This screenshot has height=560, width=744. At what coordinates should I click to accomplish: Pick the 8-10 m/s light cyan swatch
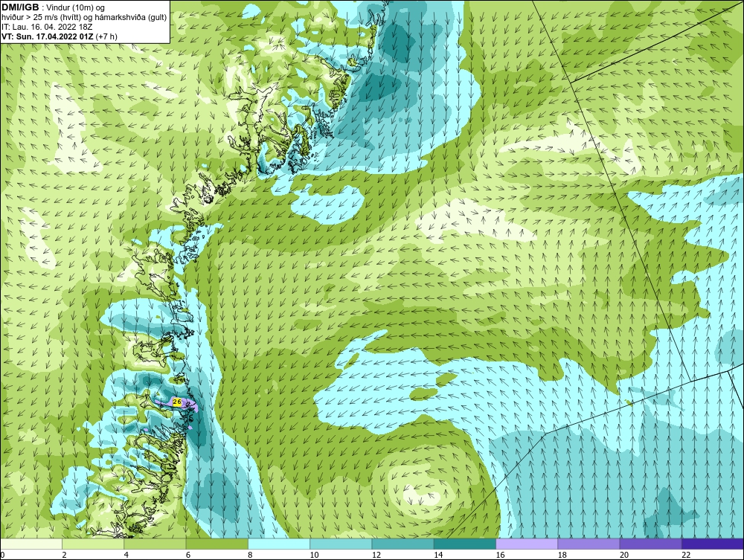(x=279, y=544)
